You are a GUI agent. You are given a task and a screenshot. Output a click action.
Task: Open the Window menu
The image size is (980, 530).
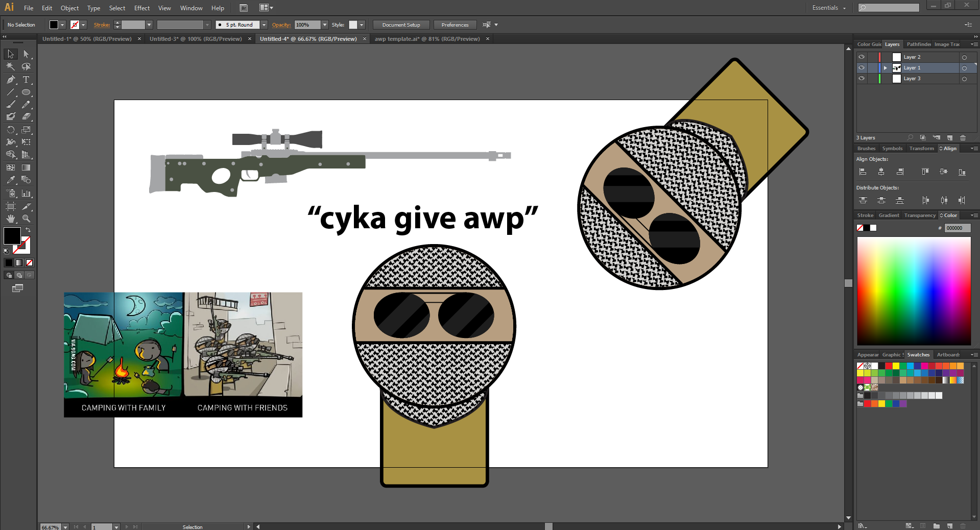(x=192, y=8)
